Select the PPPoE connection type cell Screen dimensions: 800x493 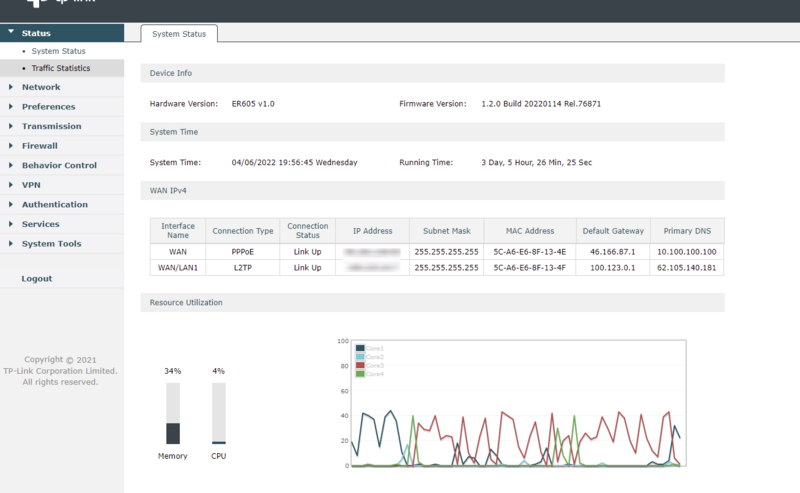coord(243,252)
